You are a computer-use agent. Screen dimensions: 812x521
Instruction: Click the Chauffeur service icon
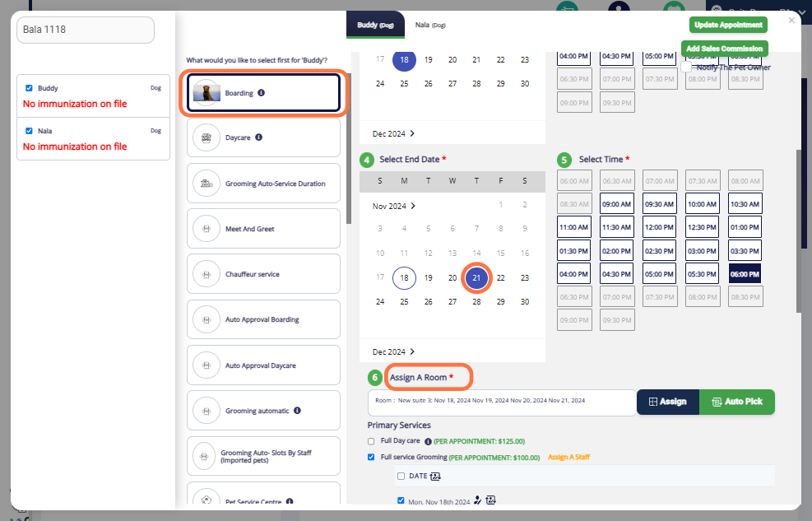coord(206,274)
